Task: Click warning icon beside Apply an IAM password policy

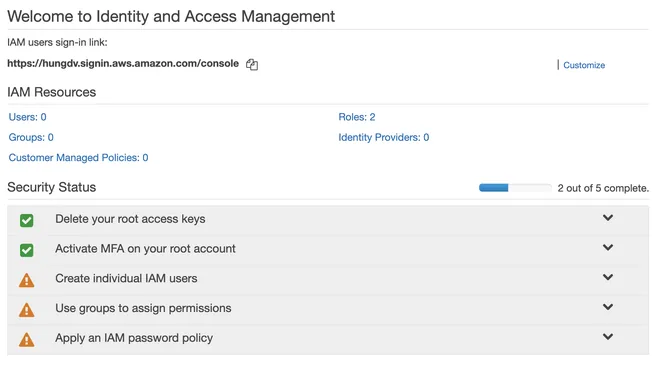Action: [27, 339]
